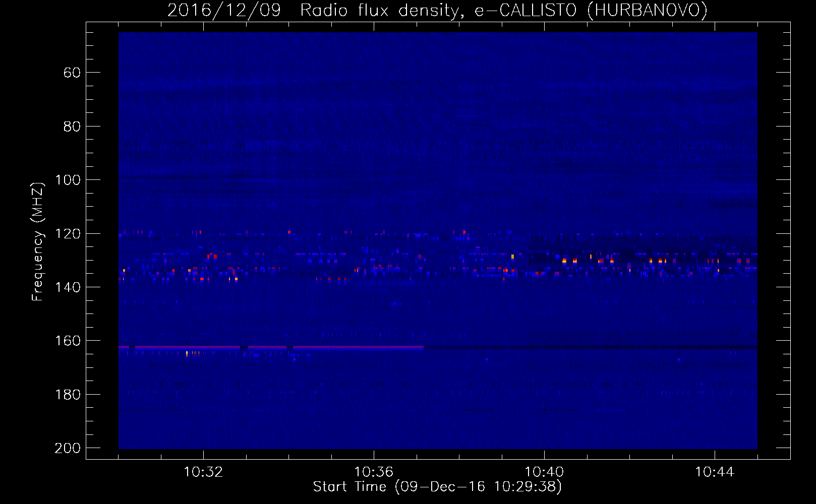Screen dimensions: 816x504
Task: Click the 120 frequency tick label
Action: click(x=68, y=234)
